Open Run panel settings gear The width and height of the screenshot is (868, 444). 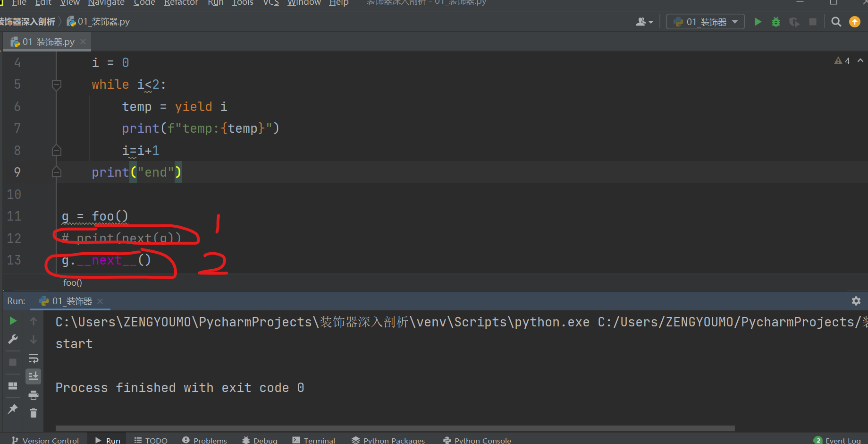tap(856, 301)
